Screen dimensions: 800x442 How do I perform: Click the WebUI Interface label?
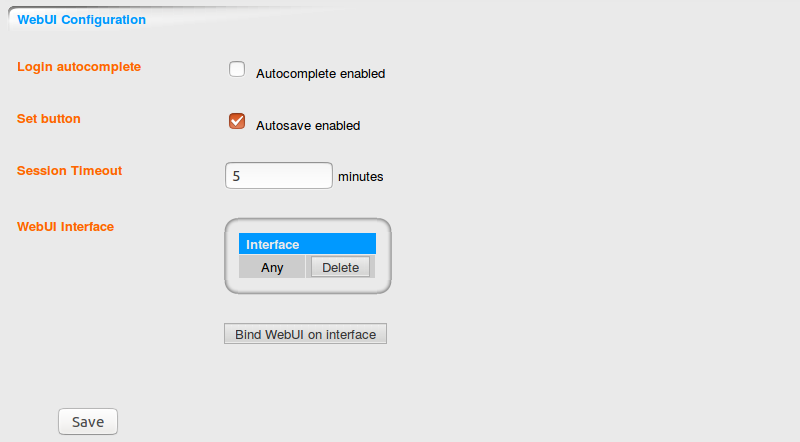click(65, 226)
